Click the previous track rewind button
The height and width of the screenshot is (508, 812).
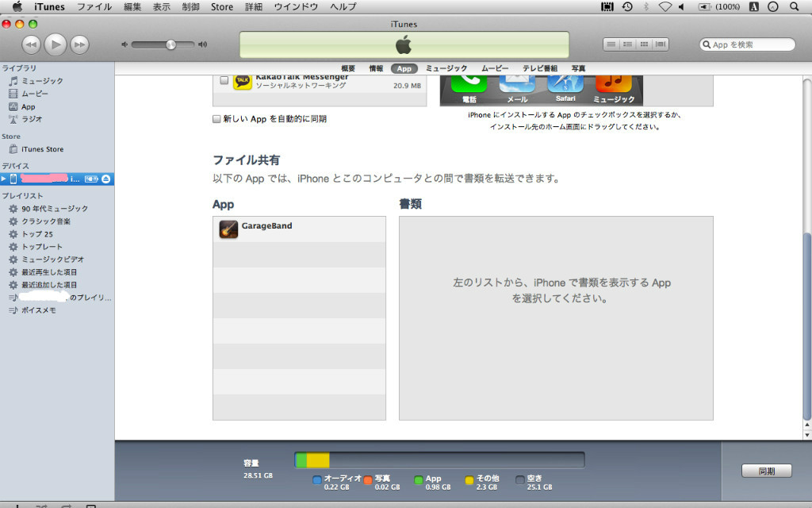pyautogui.click(x=31, y=44)
